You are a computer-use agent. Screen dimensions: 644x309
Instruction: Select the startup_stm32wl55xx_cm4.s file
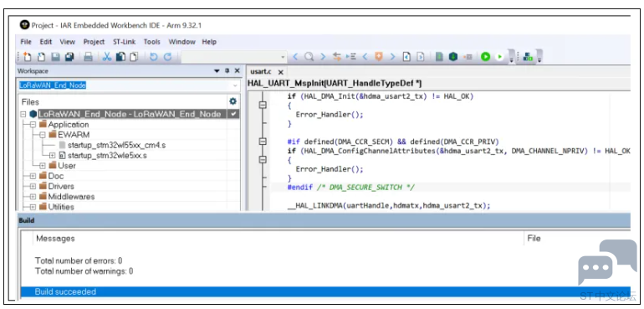click(x=116, y=145)
